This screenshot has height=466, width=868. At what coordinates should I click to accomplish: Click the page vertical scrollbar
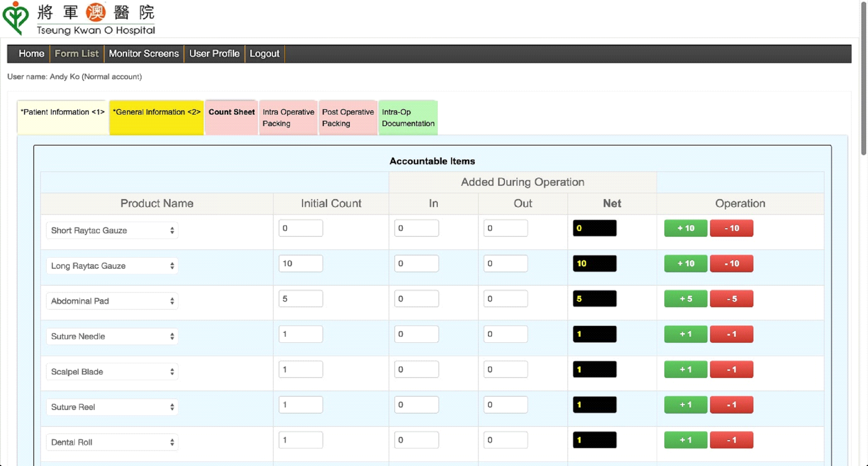pyautogui.click(x=864, y=79)
